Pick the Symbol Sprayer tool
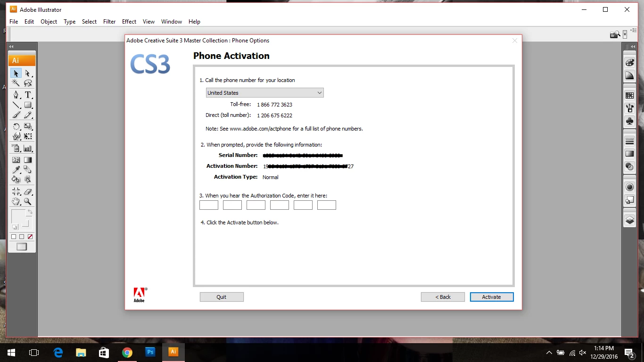The image size is (644, 362). pos(16,148)
